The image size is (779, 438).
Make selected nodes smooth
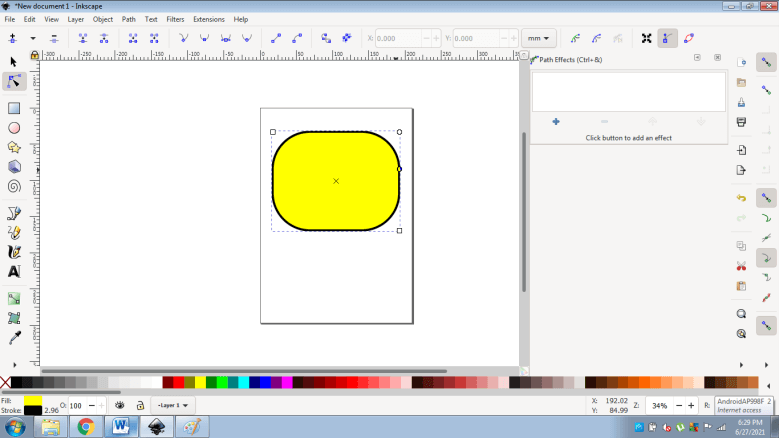[x=204, y=38]
